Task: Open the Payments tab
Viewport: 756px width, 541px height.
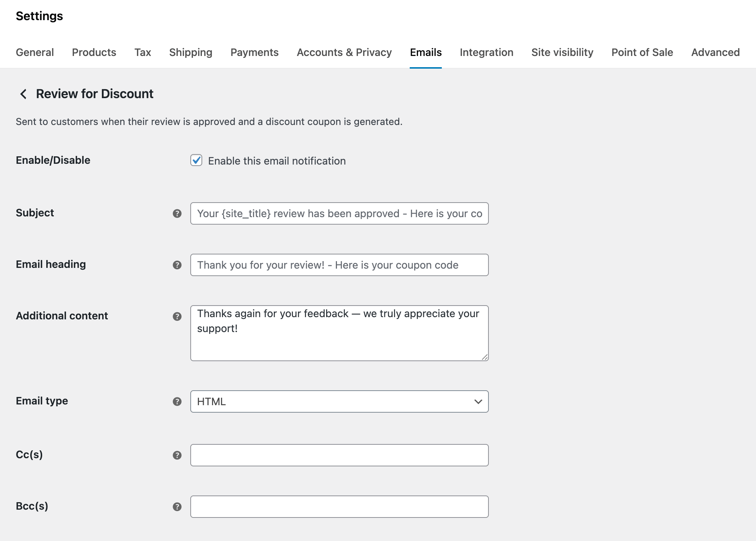Action: coord(254,52)
